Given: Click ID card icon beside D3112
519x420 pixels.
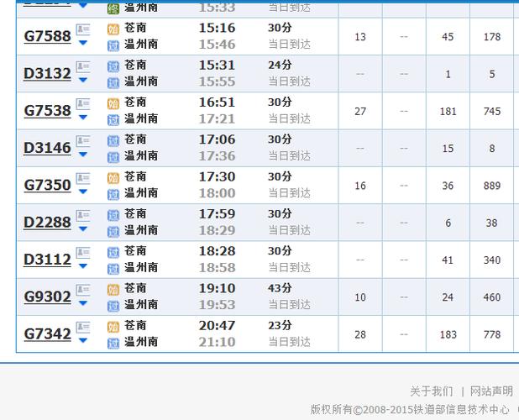Looking at the screenshot, I should point(83,253).
